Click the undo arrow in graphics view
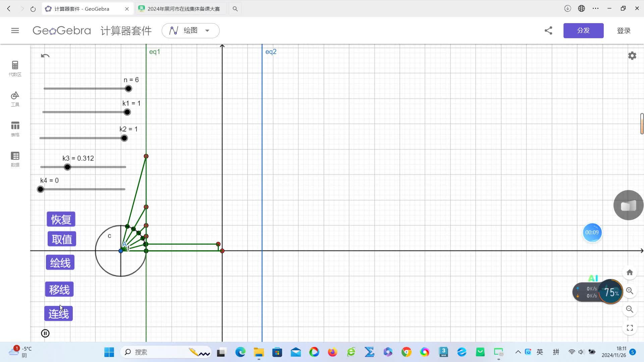Viewport: 644px width, 362px height. (x=45, y=56)
